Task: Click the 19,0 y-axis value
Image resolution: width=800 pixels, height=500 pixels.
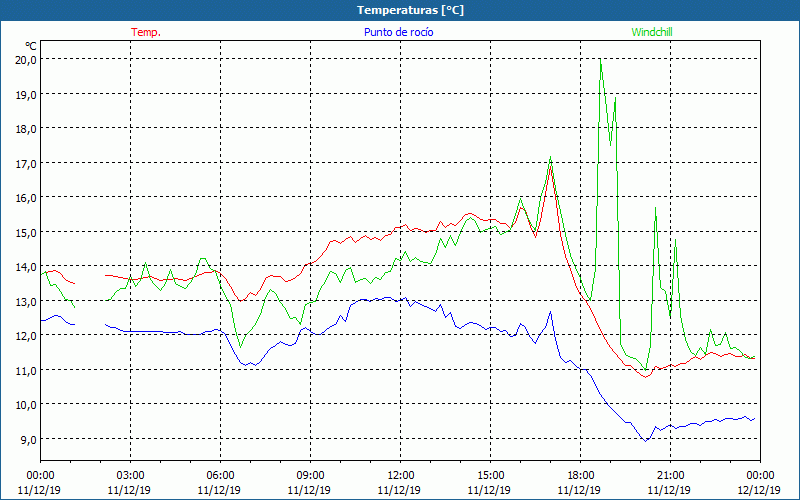Action: tap(26, 94)
